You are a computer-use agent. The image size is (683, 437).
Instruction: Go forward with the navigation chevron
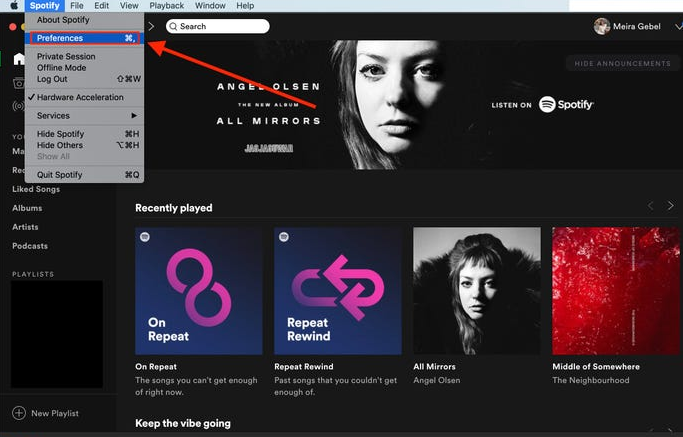151,27
